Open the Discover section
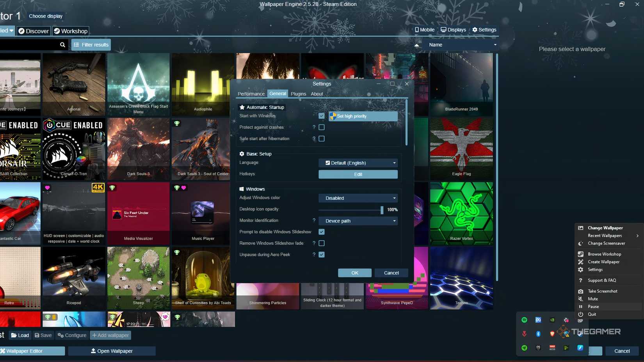The width and height of the screenshot is (644, 362). coord(34,31)
